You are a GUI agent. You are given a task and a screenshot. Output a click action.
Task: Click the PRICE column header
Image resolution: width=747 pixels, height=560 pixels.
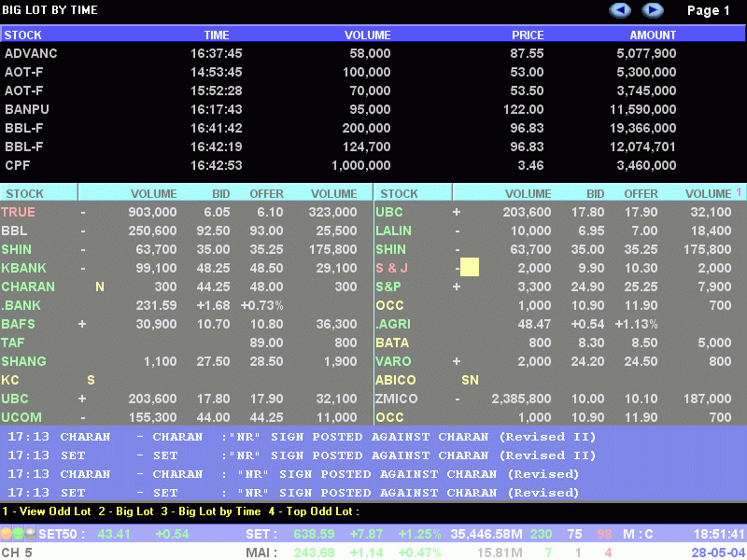tap(528, 35)
